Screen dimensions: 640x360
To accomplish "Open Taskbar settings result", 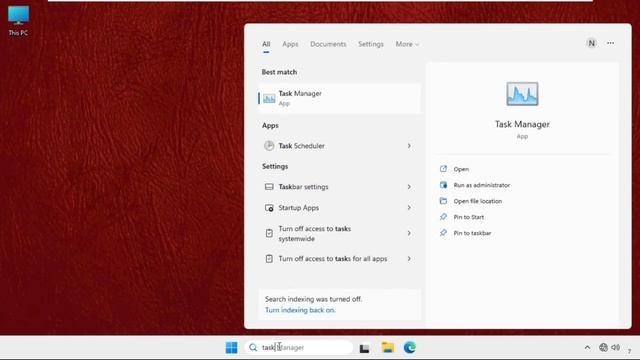I will [339, 187].
